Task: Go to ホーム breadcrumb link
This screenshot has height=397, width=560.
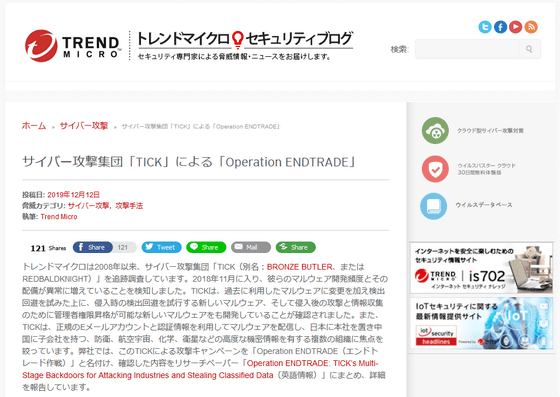Action: (x=34, y=126)
